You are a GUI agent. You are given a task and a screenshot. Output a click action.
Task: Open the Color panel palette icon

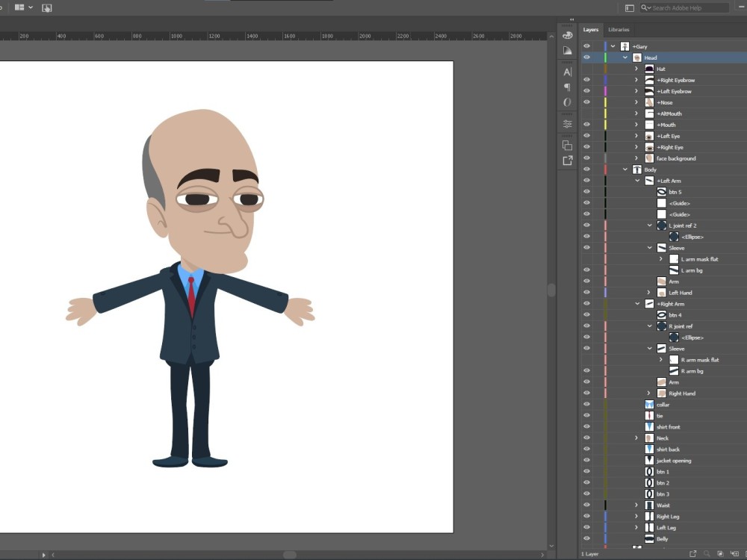pos(567,35)
